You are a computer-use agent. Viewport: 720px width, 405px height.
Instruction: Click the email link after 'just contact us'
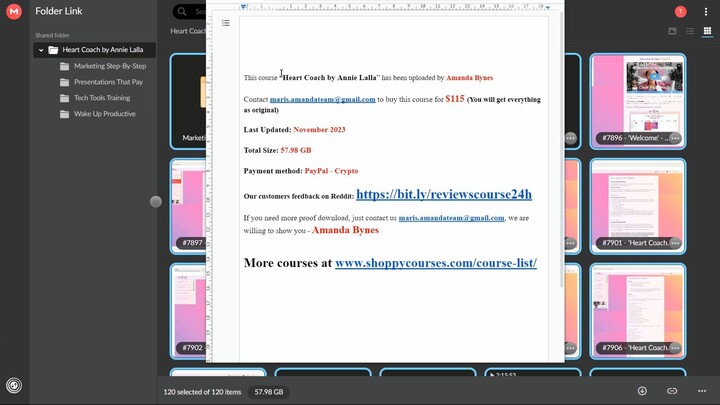coord(451,218)
